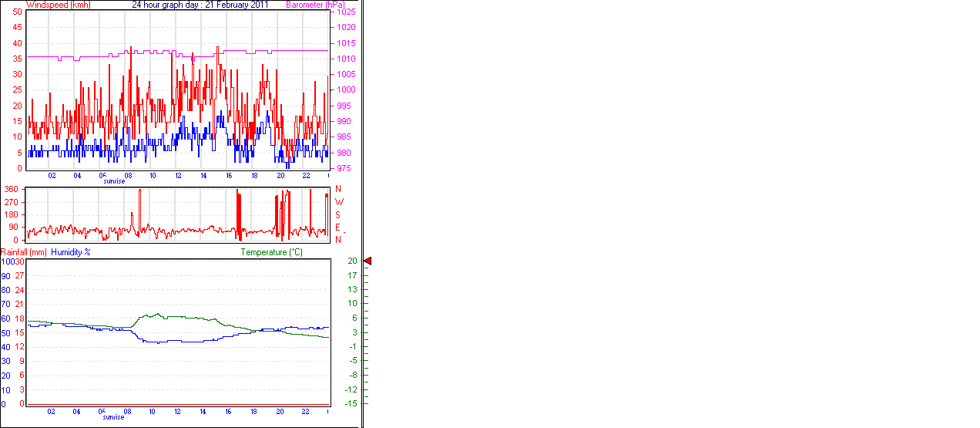The width and height of the screenshot is (980, 428).
Task: Click blue 80 on the humidity axis
Action: pyautogui.click(x=6, y=290)
